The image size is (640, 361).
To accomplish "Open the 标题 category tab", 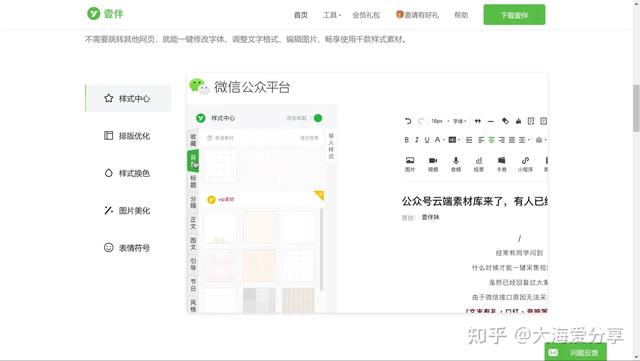I will [x=193, y=181].
